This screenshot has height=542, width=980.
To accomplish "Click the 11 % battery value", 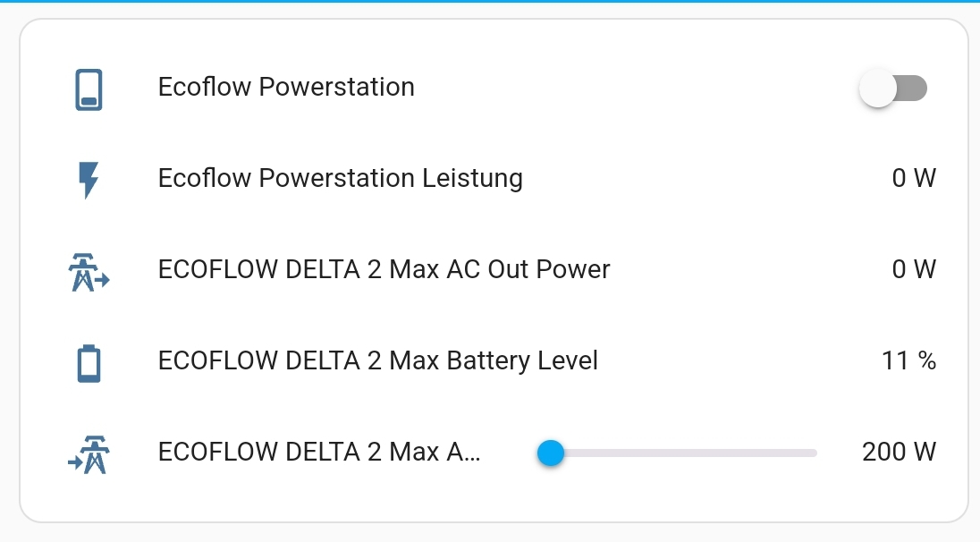I will click(x=908, y=360).
